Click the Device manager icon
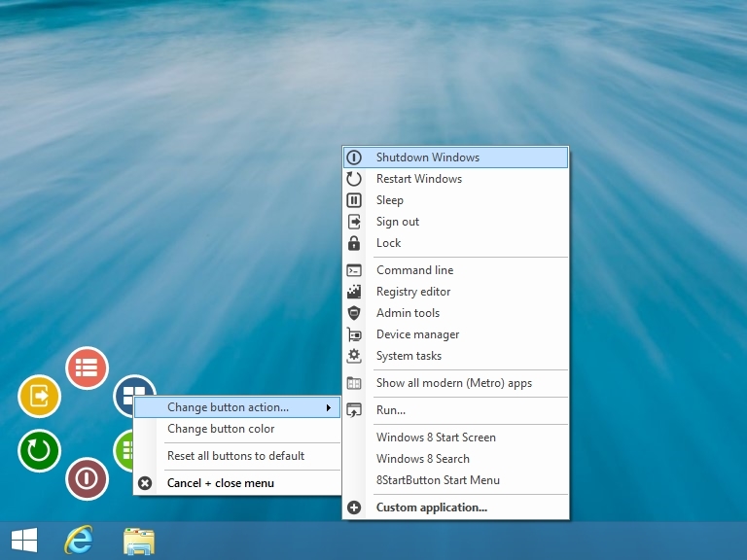747x560 pixels. click(354, 334)
